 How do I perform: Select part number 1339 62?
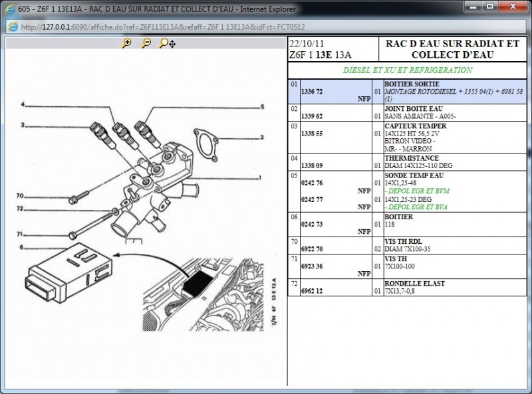[x=312, y=116]
